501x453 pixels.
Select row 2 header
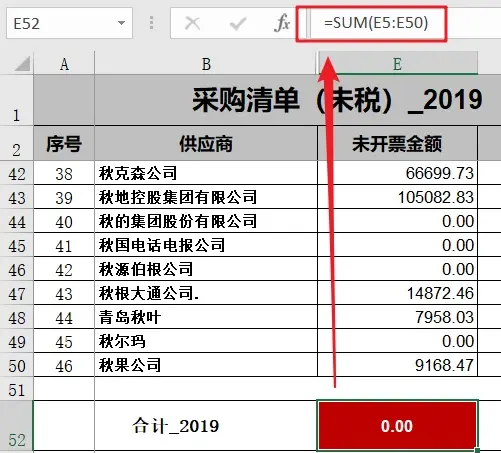pyautogui.click(x=17, y=143)
